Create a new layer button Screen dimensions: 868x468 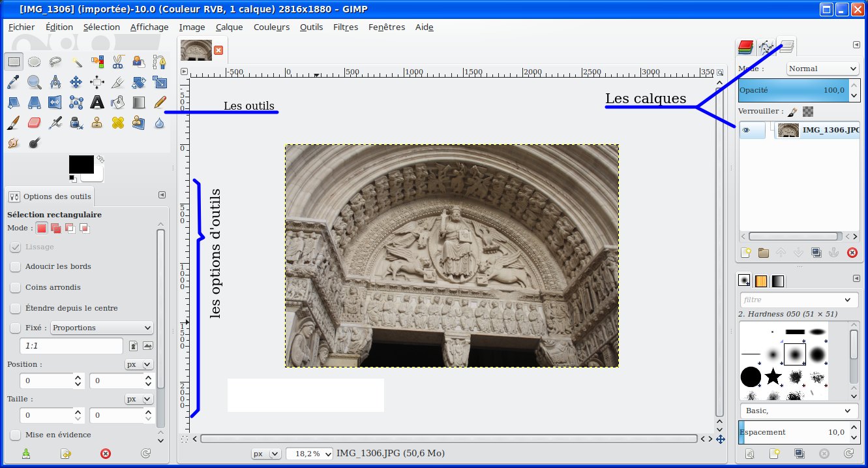[746, 253]
